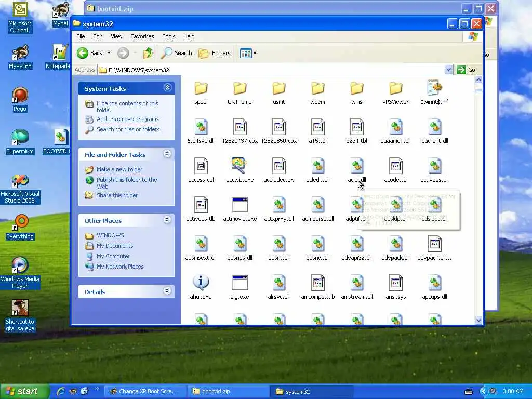Select the a15.tbl file
The image size is (532, 399).
coord(317,132)
